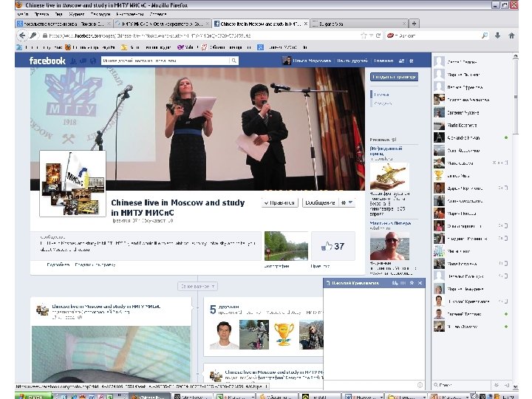The height and width of the screenshot is (399, 532).
Task: Click the Сообщение message button
Action: (x=320, y=202)
